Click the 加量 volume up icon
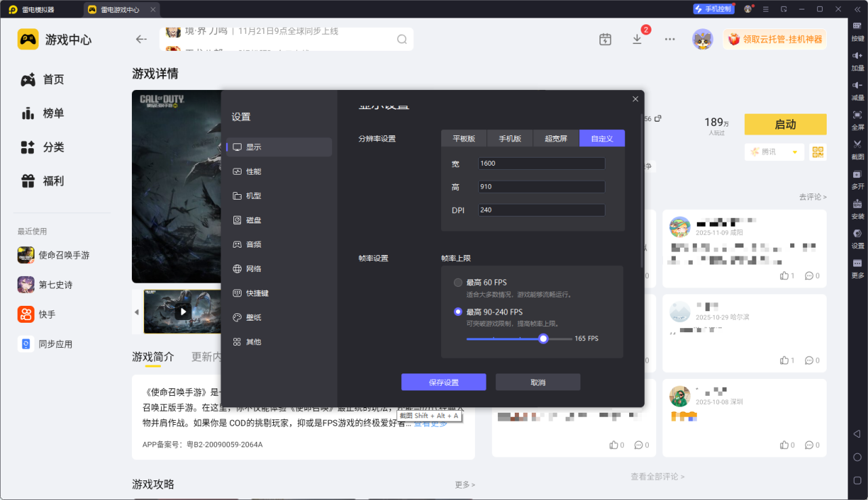Viewport: 868px width, 500px height. pyautogui.click(x=857, y=60)
